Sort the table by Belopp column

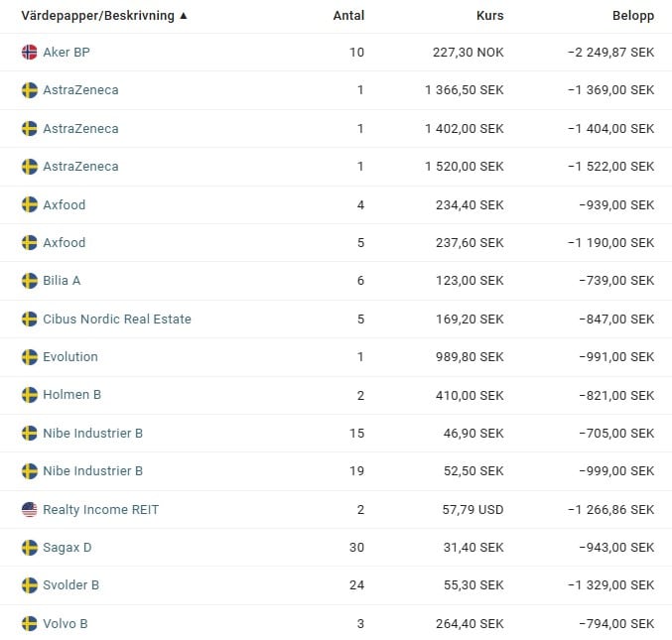coord(632,16)
